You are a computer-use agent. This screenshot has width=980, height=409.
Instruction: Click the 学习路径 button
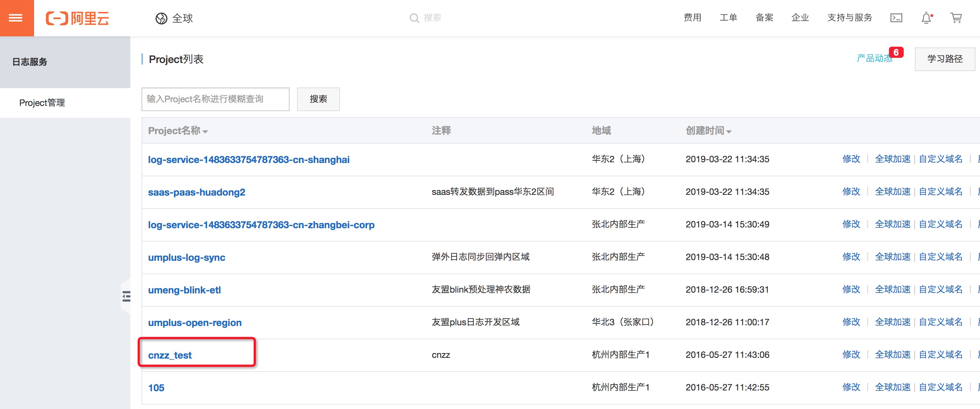pyautogui.click(x=944, y=59)
